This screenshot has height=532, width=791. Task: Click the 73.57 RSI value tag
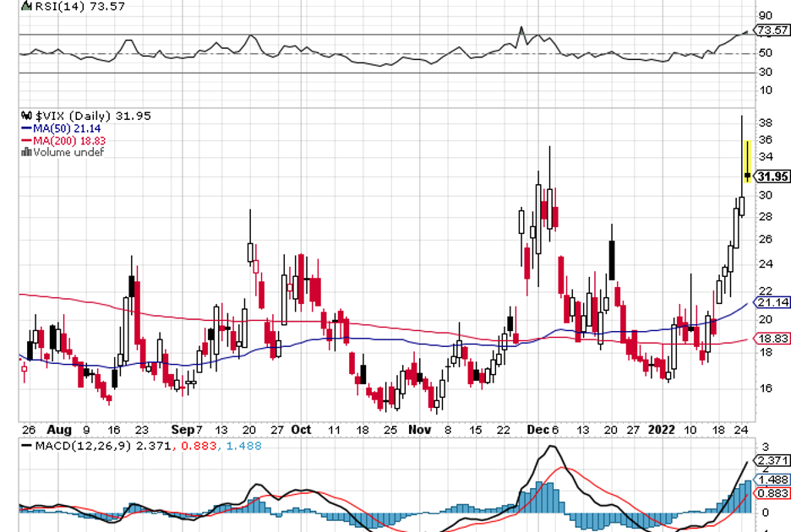[x=772, y=30]
